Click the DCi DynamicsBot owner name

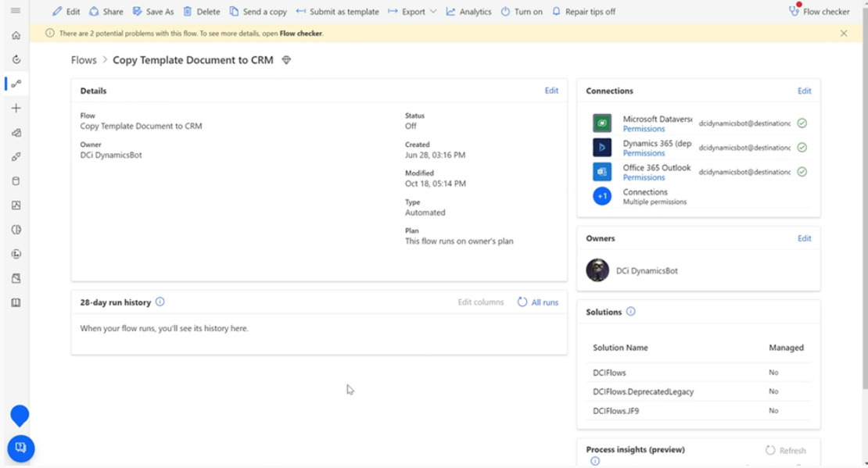pos(647,271)
